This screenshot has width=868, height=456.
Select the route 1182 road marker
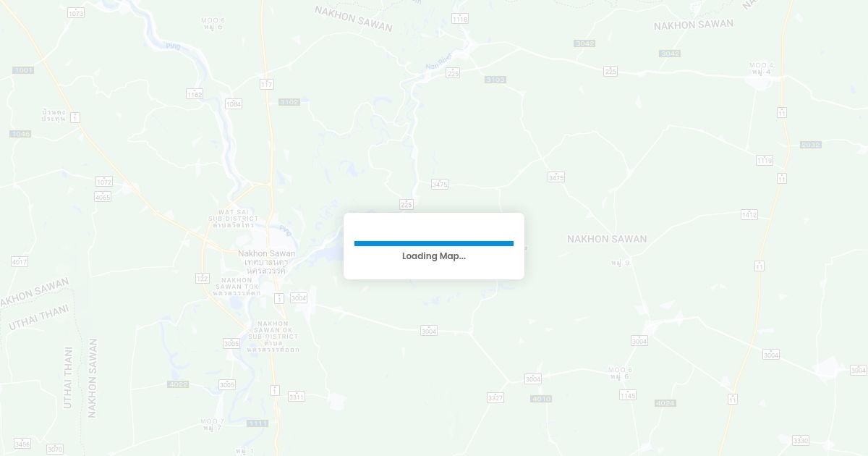(194, 94)
